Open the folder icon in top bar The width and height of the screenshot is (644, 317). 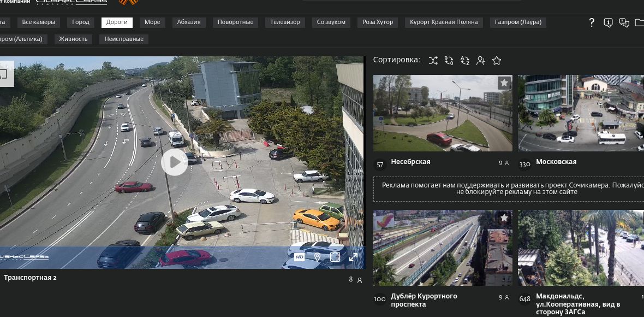[x=640, y=22]
